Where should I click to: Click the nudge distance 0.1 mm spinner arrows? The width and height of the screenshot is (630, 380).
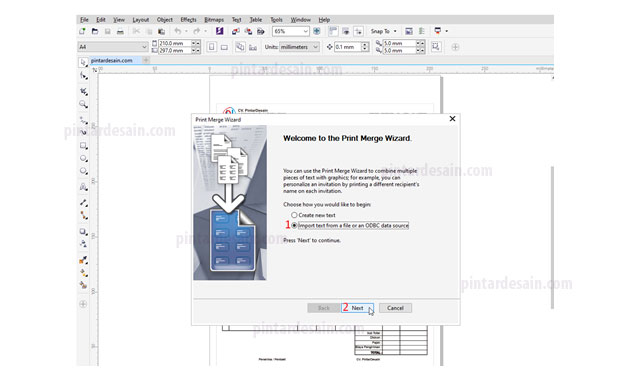coord(364,47)
